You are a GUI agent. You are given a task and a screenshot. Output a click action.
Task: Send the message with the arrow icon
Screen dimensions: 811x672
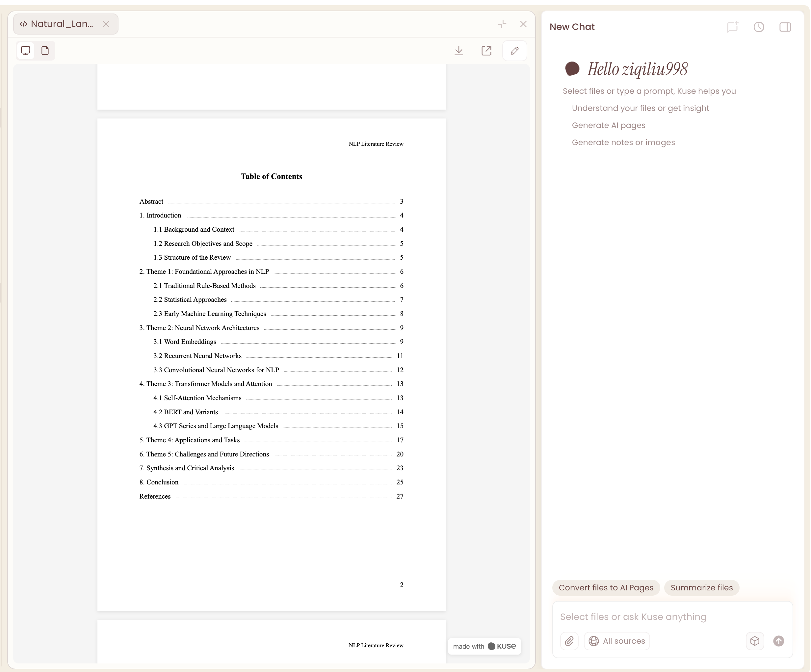coord(778,641)
